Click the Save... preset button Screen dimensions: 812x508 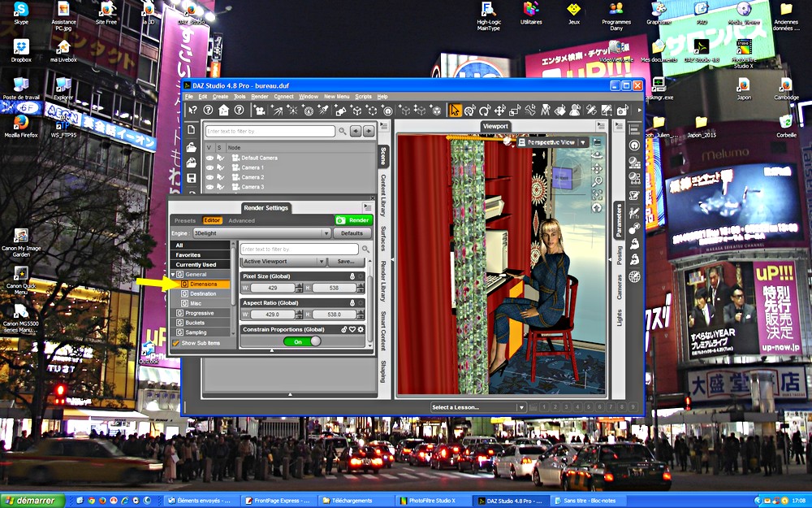click(346, 261)
